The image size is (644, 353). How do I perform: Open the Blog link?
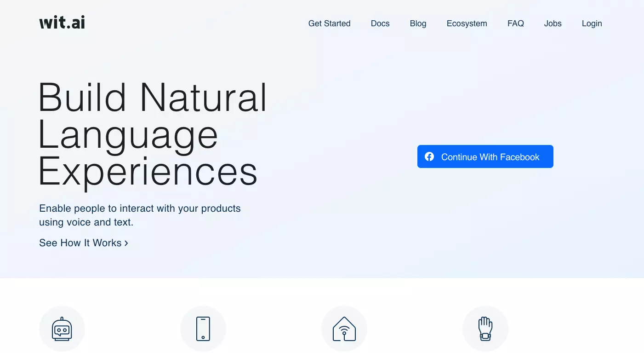pyautogui.click(x=418, y=23)
